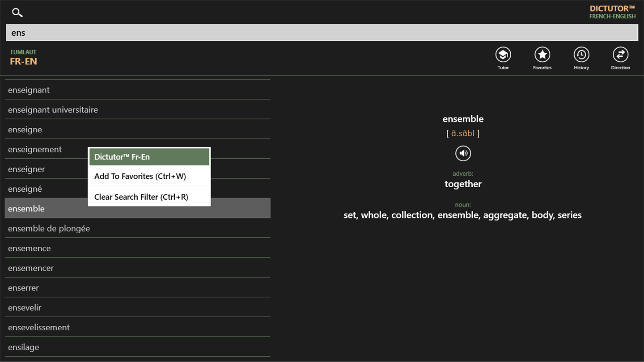Open the 'enseignant universitaire' entry
The height and width of the screenshot is (362, 644).
pyautogui.click(x=138, y=109)
